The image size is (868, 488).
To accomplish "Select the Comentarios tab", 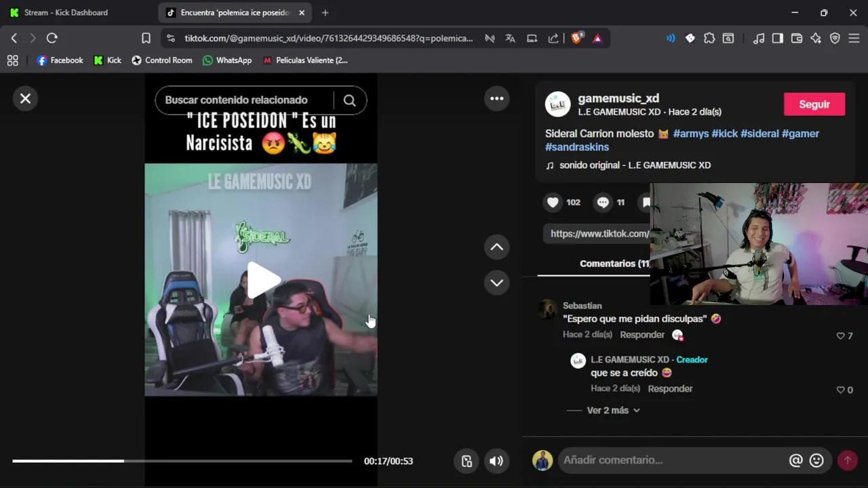I will (614, 264).
